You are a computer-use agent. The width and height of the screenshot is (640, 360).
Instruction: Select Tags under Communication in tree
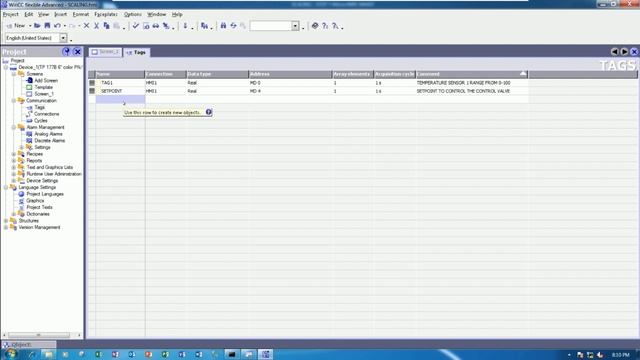tap(40, 107)
